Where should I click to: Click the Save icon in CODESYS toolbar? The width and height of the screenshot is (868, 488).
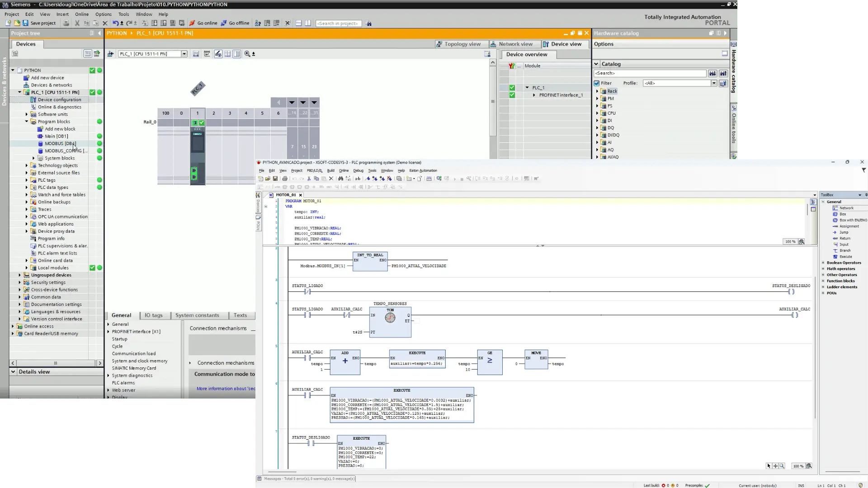275,178
